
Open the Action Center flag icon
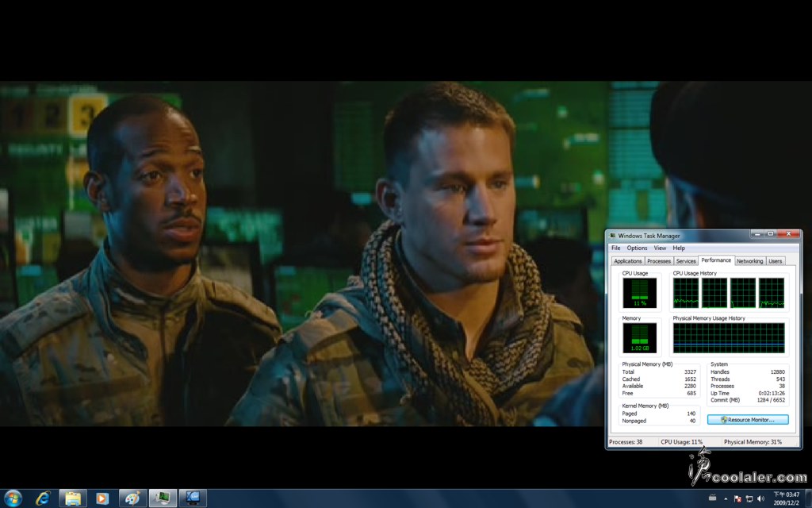pyautogui.click(x=737, y=498)
